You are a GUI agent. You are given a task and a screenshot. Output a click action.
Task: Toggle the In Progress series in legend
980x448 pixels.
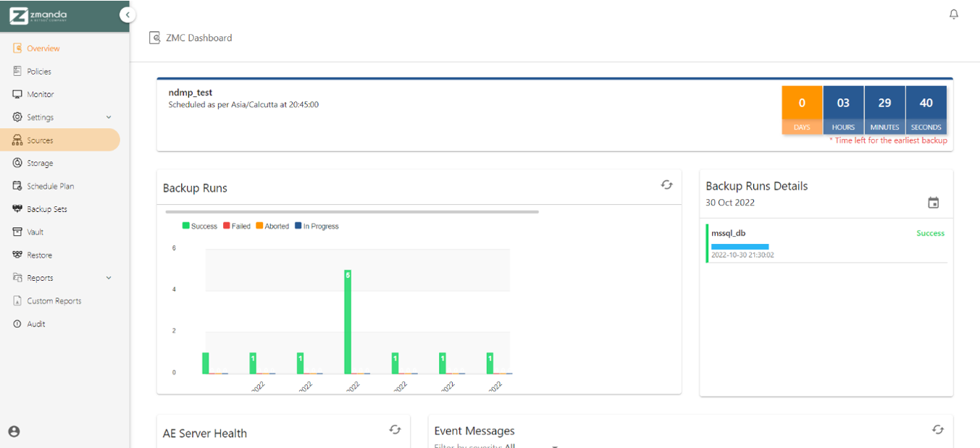tap(317, 227)
